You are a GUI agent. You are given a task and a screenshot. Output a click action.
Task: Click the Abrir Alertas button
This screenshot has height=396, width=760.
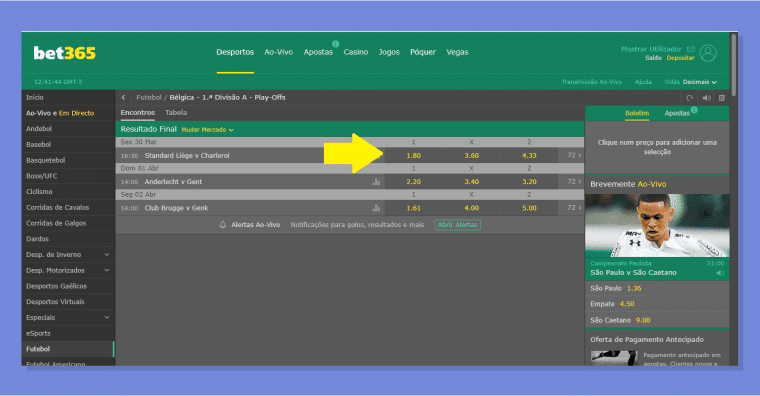tap(457, 225)
